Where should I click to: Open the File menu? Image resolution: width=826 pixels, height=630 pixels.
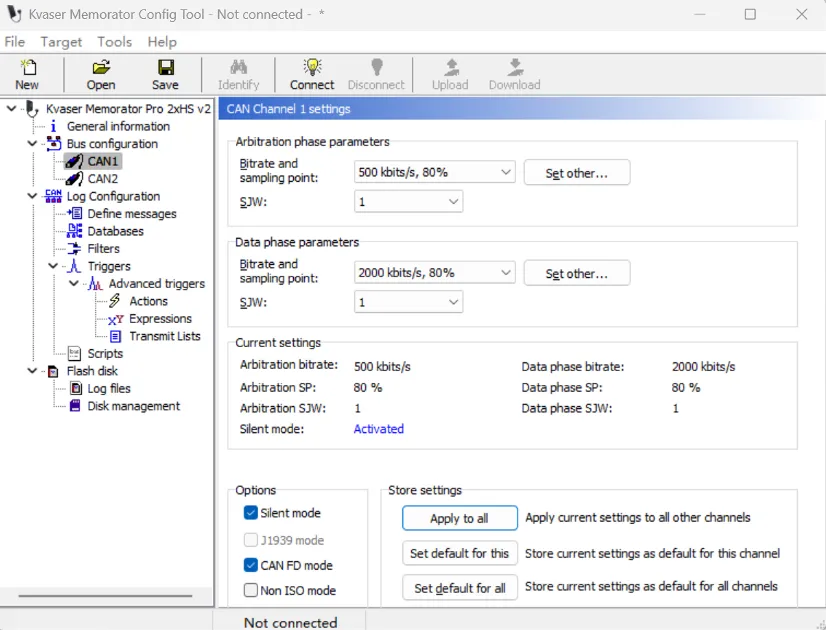(15, 42)
